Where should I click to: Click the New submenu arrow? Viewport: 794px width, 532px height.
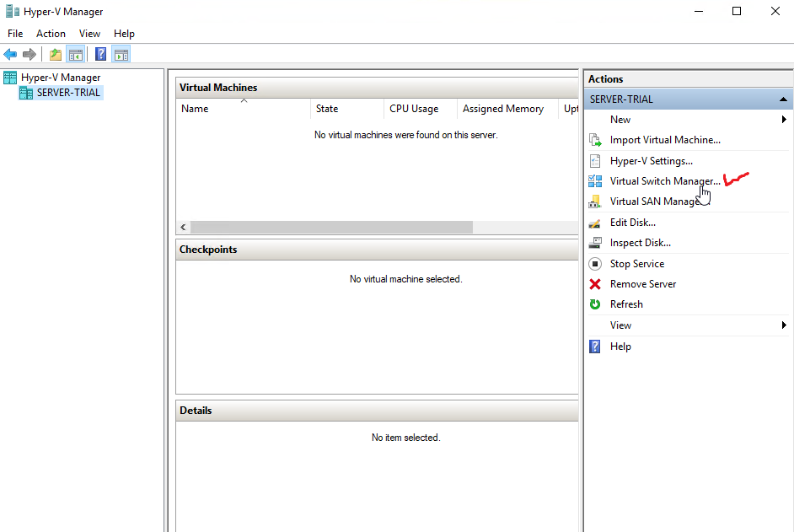(x=784, y=120)
